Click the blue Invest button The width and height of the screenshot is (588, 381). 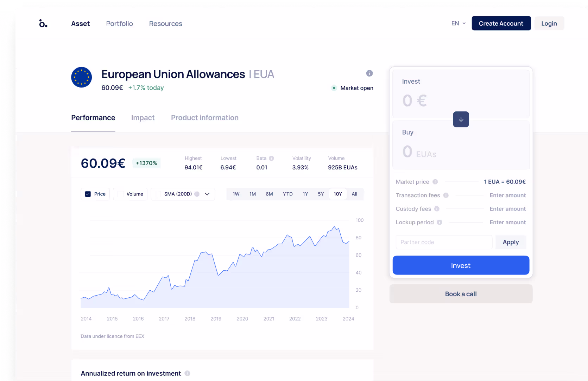[x=461, y=265]
